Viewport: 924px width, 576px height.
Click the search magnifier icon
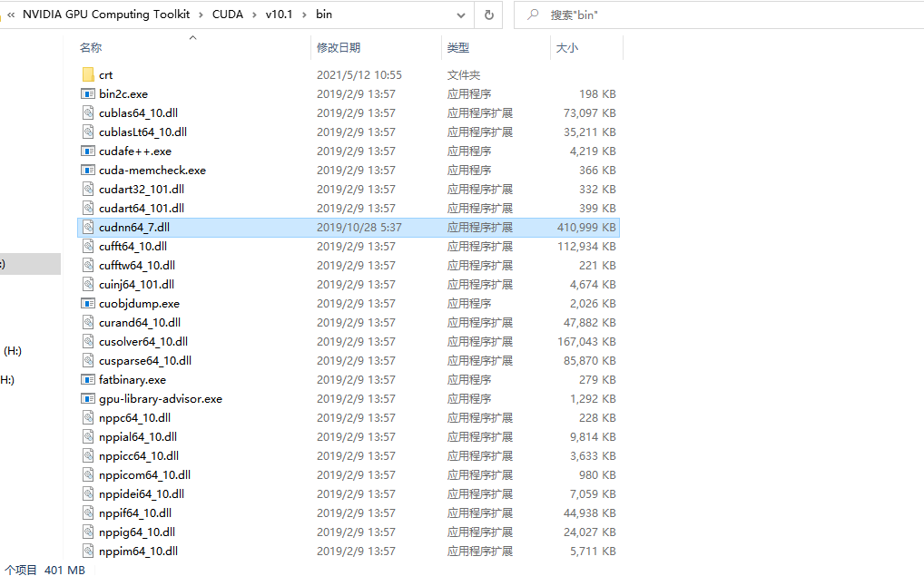coord(533,15)
